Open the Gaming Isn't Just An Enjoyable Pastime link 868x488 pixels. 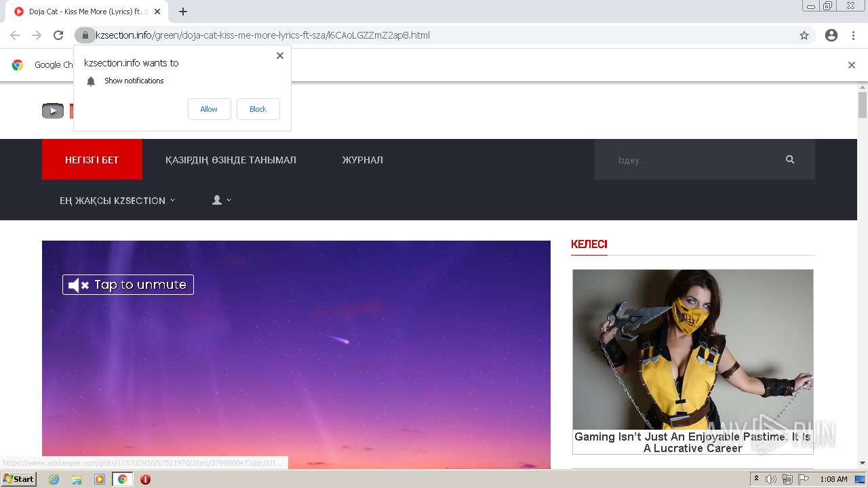[693, 443]
